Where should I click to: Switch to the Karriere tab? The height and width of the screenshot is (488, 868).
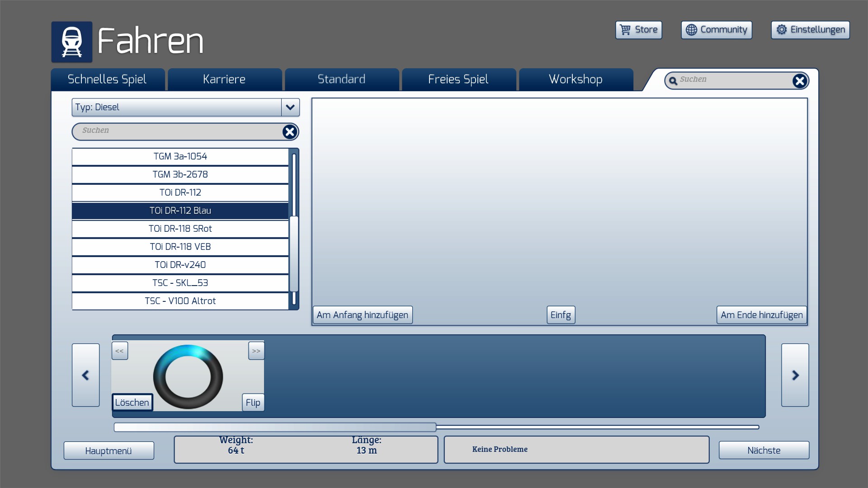pyautogui.click(x=224, y=80)
